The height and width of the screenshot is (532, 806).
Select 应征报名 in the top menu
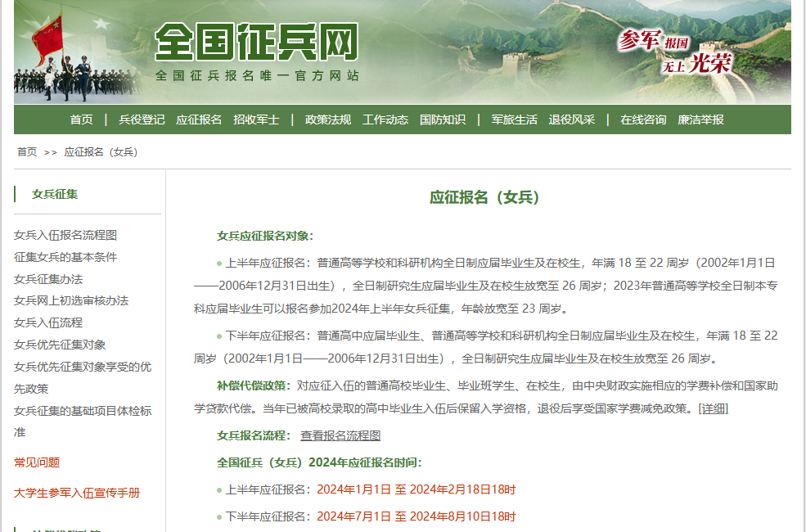click(x=199, y=119)
